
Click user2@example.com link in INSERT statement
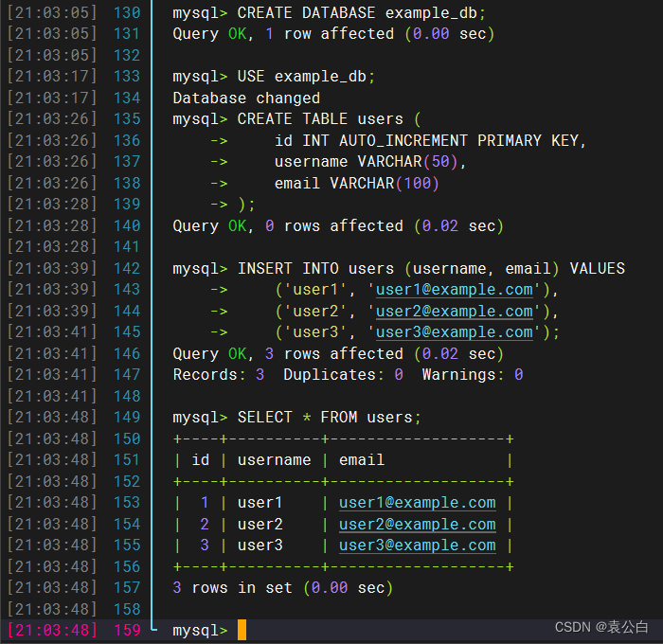click(x=454, y=312)
